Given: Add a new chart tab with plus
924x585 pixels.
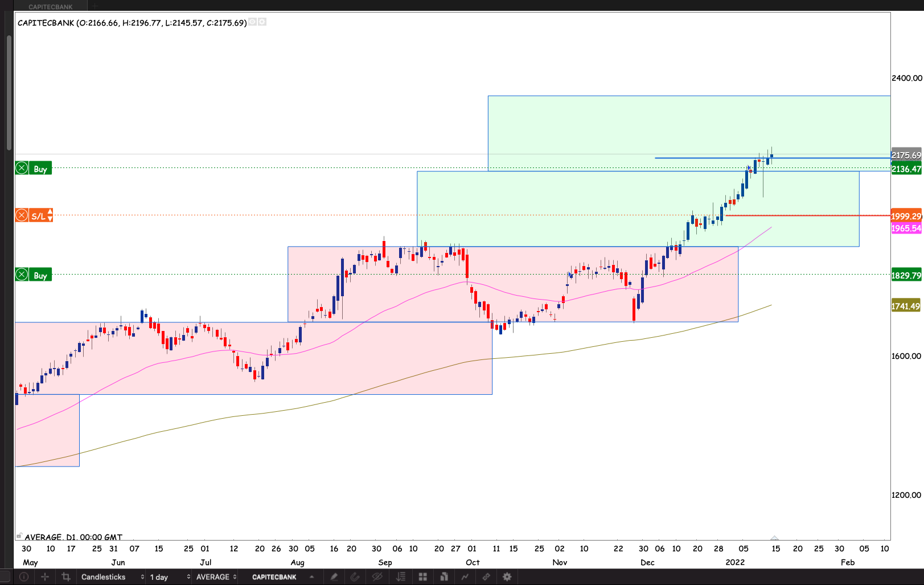Looking at the screenshot, I should [95, 7].
